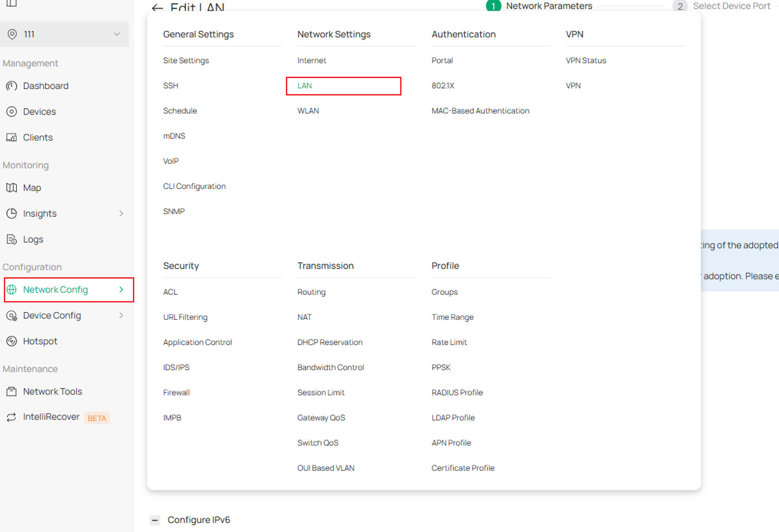Image resolution: width=779 pixels, height=532 pixels.
Task: Open Site Settings
Action: (x=186, y=60)
